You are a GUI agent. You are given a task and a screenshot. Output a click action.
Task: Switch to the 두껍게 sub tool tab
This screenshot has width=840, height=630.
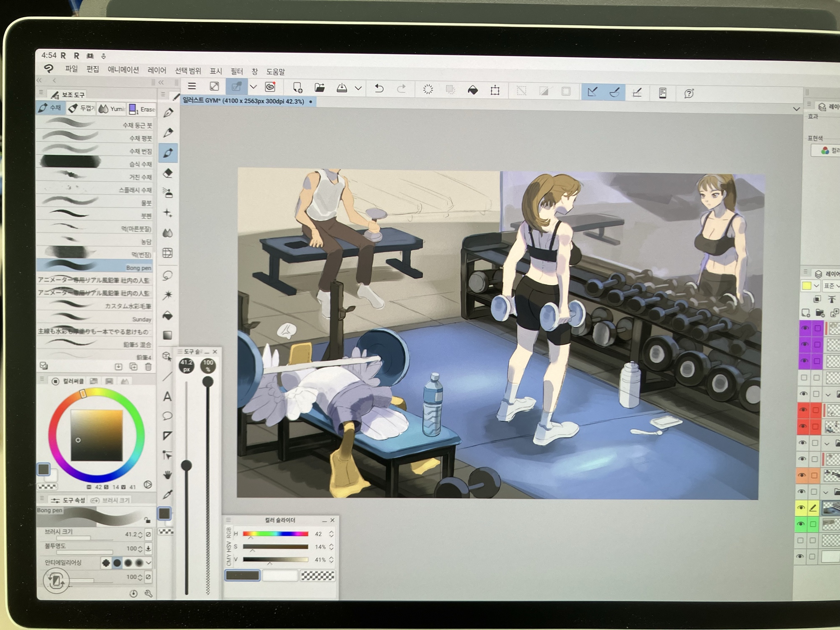click(x=82, y=108)
